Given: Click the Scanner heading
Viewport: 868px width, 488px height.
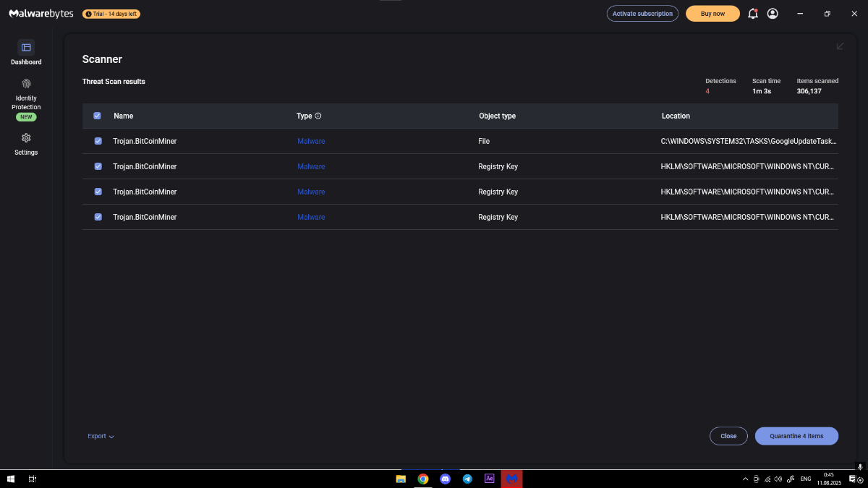Looking at the screenshot, I should 102,59.
